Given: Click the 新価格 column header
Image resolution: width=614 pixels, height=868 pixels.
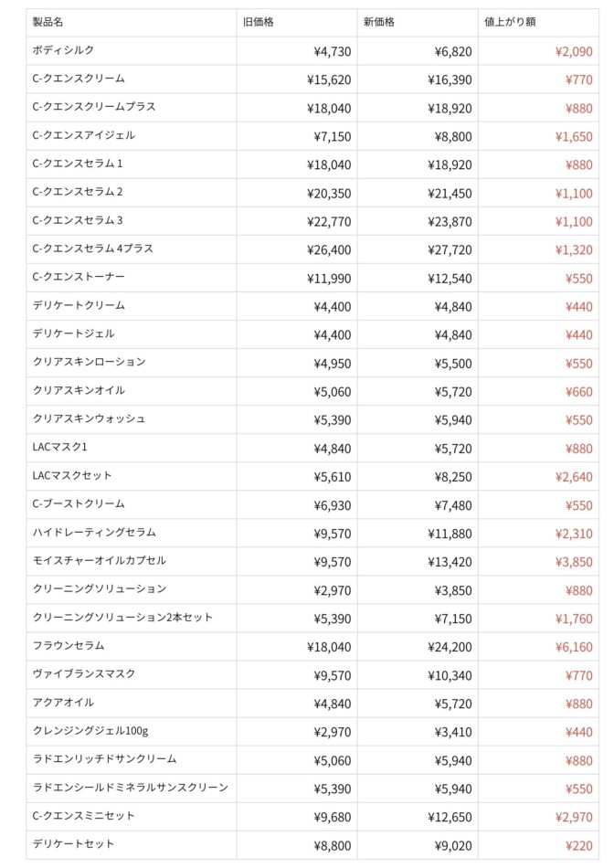Looking at the screenshot, I should point(378,21).
